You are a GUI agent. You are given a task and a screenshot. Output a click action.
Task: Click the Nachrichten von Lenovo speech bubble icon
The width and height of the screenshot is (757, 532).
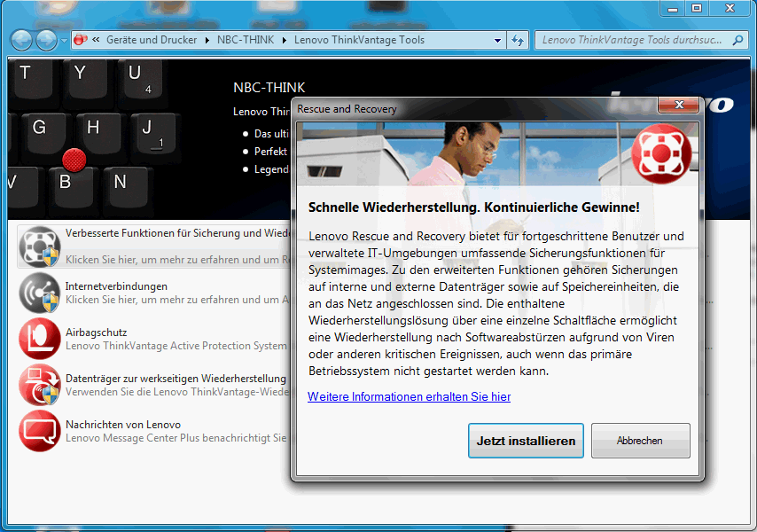click(x=40, y=431)
